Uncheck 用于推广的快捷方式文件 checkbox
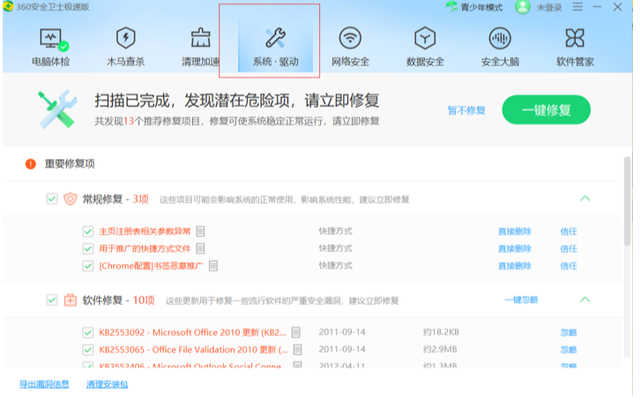The width and height of the screenshot is (640, 402). point(88,249)
